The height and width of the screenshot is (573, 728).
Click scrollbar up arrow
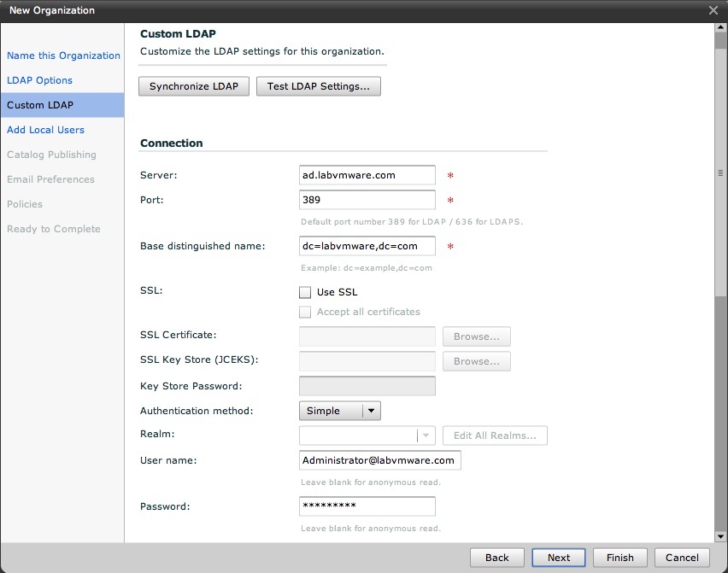click(x=720, y=28)
